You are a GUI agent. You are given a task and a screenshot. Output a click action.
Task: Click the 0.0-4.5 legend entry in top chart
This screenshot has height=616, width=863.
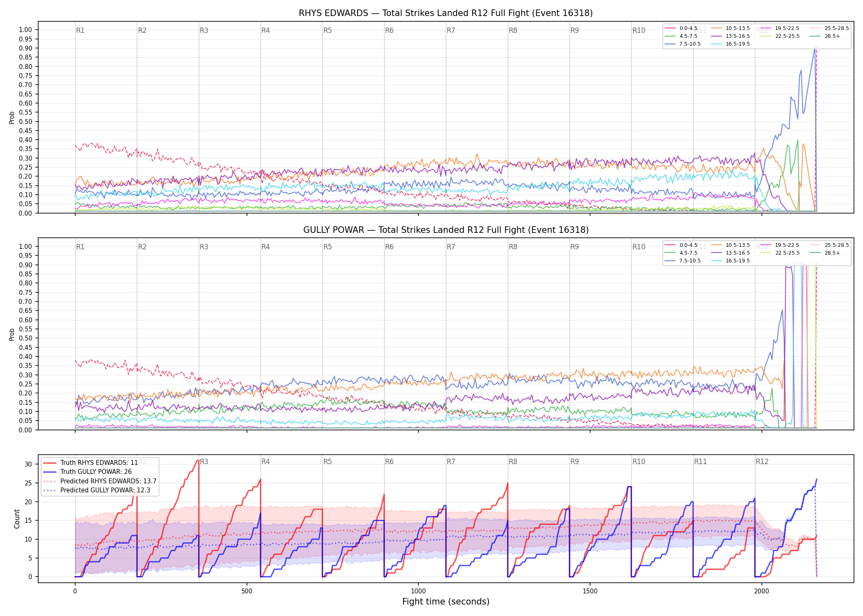click(x=681, y=28)
